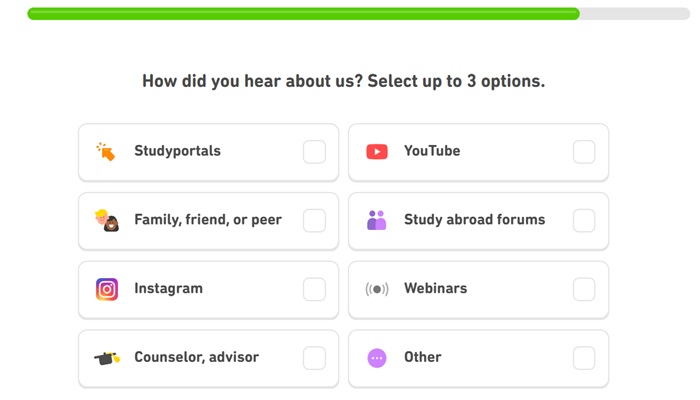700x400 pixels.
Task: Select the Study abroad forums checkbox
Action: [584, 220]
